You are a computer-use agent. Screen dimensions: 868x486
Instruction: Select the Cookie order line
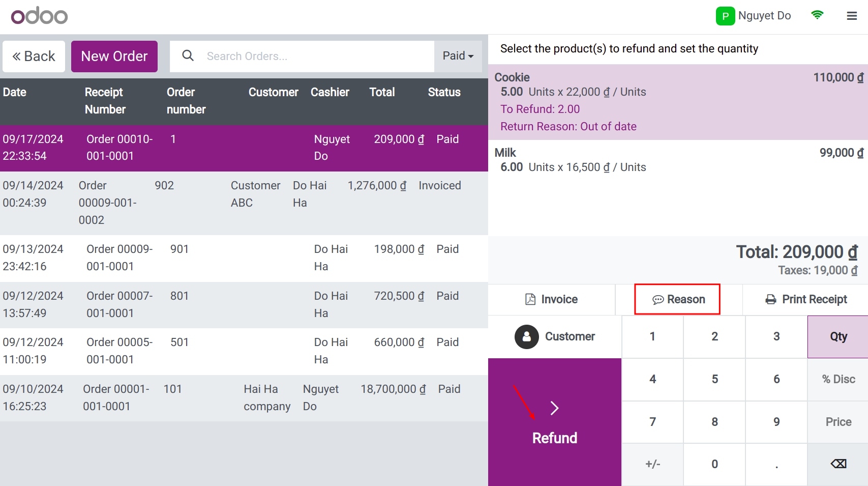[678, 102]
